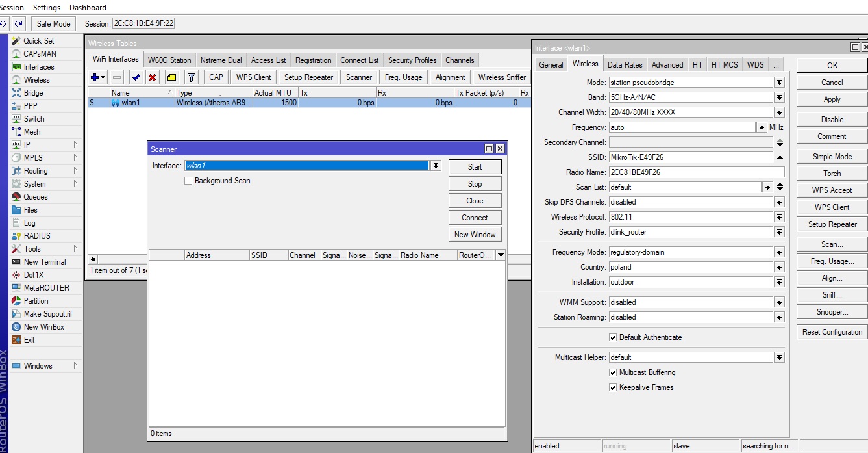This screenshot has width=868, height=453.
Task: Select the wlan1 row in WiFi Interfaces
Action: pyautogui.click(x=309, y=103)
